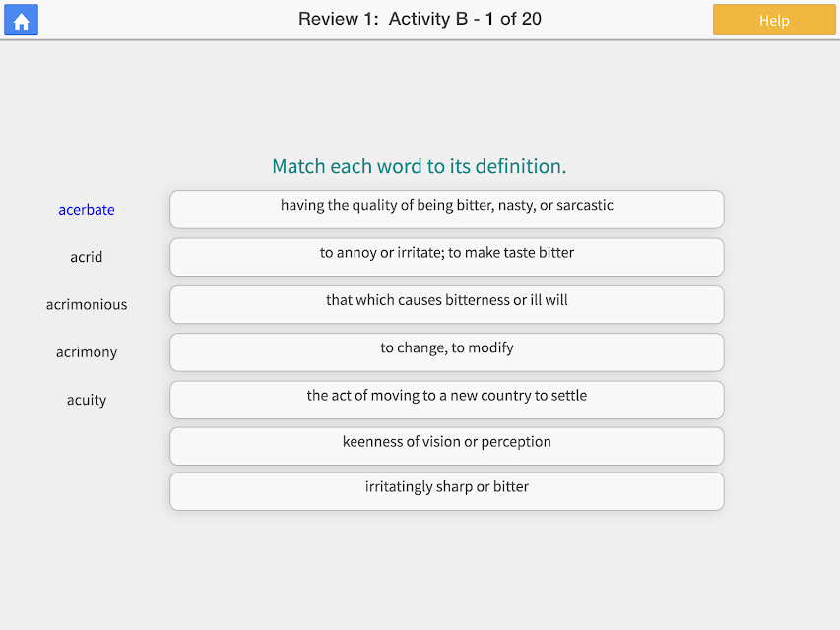Select the word acerbate
The height and width of the screenshot is (630, 840).
coord(87,210)
